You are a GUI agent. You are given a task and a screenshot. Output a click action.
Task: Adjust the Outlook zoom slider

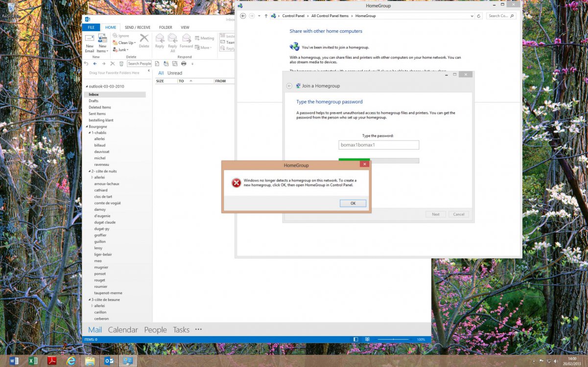click(393, 339)
